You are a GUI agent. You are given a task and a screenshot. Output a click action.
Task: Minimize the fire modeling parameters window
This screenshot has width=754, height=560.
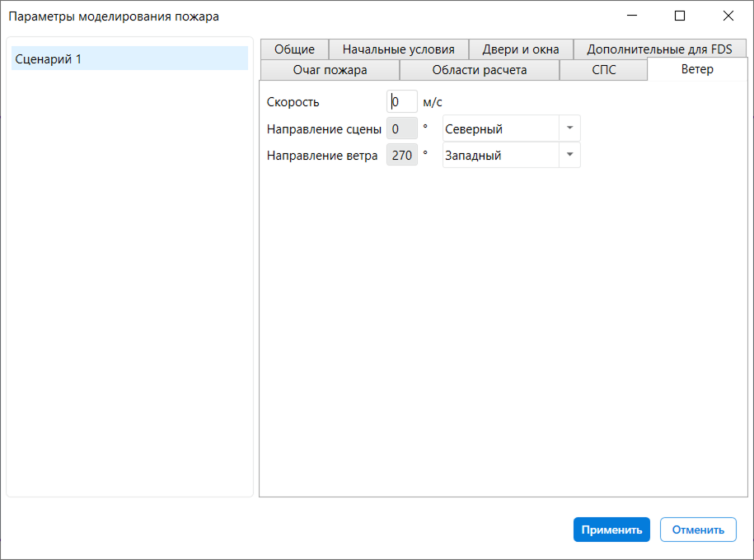click(x=632, y=16)
